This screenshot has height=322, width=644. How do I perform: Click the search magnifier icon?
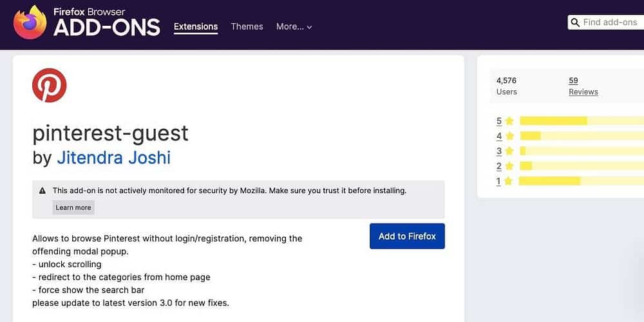574,23
